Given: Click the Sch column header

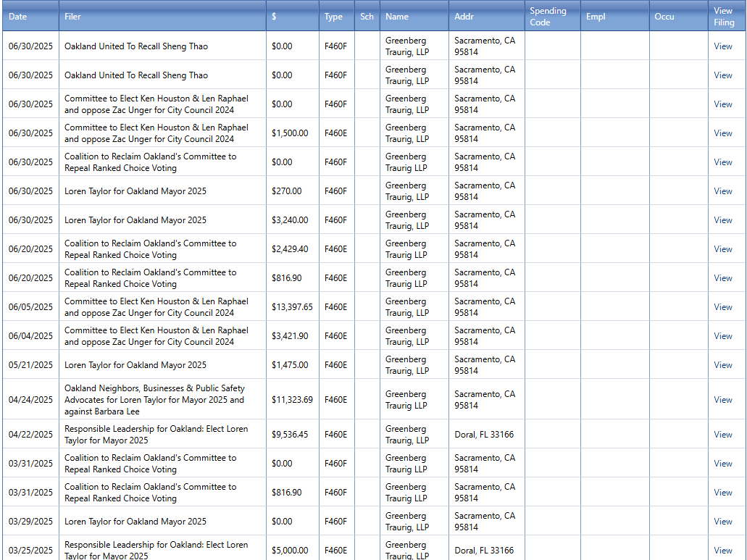Looking at the screenshot, I should (x=367, y=17).
